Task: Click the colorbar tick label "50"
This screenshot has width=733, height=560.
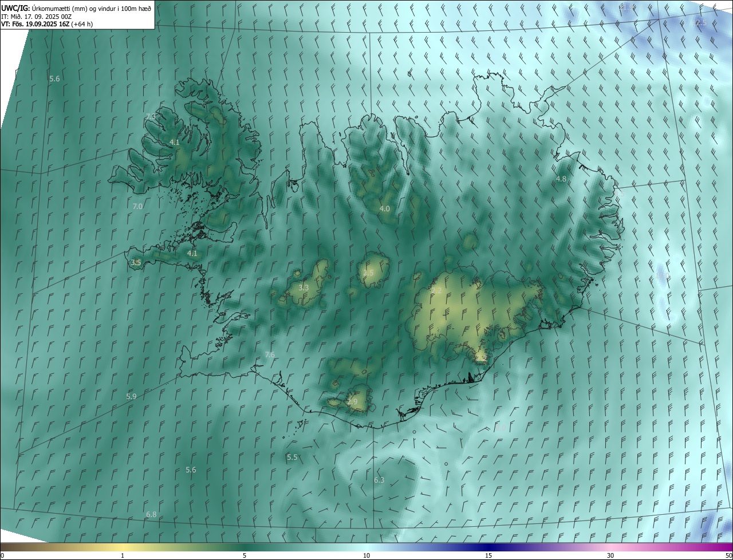Action: coord(728,555)
